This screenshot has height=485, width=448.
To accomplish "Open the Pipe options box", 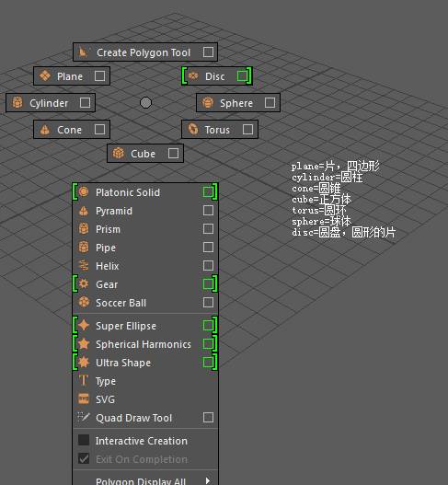I will (208, 247).
